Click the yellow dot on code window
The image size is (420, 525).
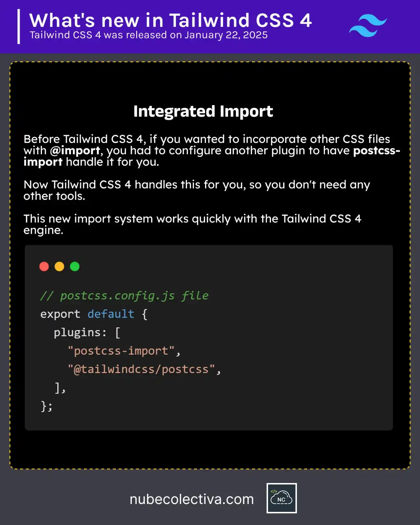(59, 266)
